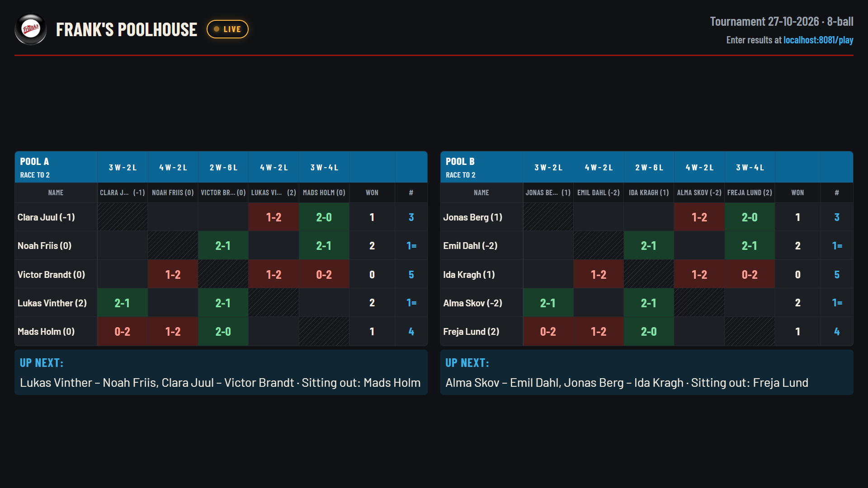Click Noah Friis's 2-1 result vs Victor

(x=223, y=246)
